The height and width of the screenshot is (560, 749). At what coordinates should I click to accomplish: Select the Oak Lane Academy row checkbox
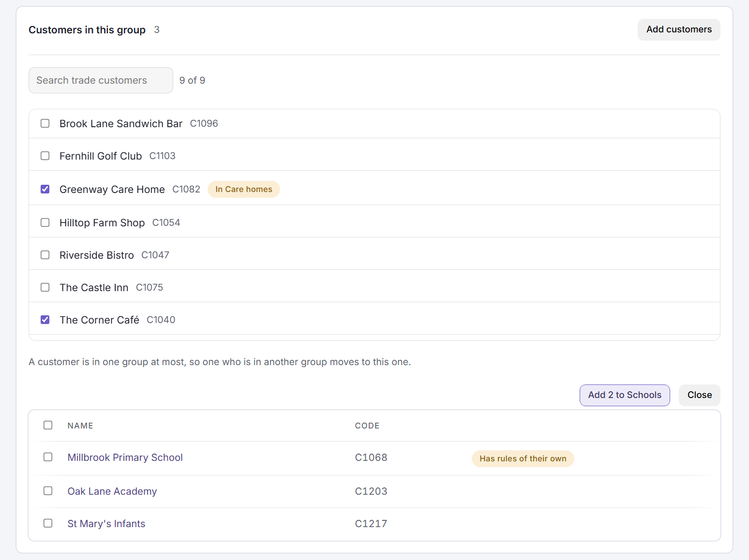[48, 491]
